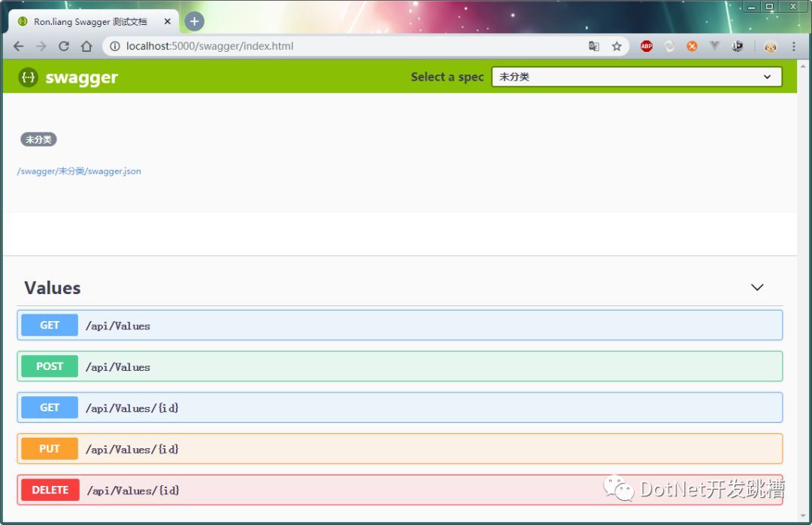The height and width of the screenshot is (525, 812).
Task: Open the translate page icon
Action: [594, 46]
